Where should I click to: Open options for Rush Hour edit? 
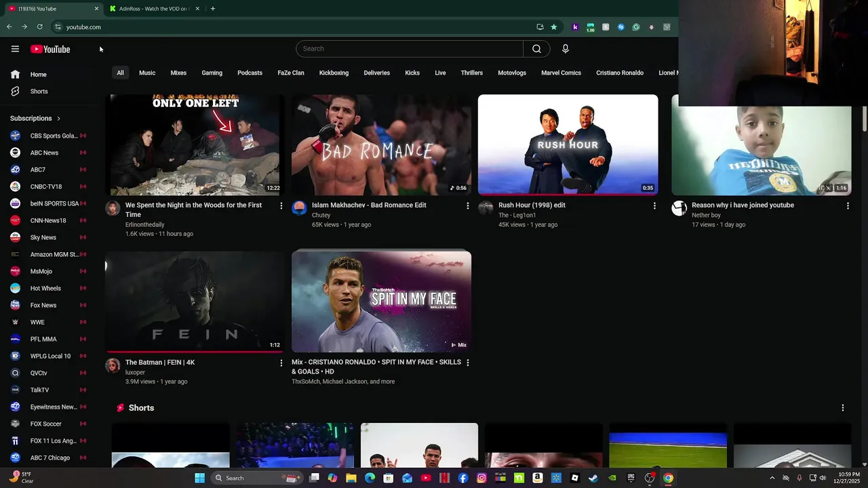coord(654,205)
